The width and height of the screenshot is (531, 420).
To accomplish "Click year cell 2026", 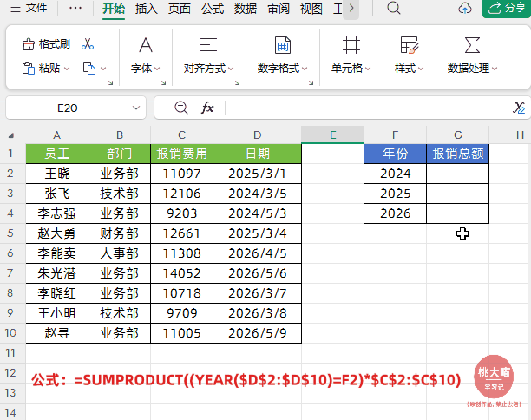I will (395, 213).
